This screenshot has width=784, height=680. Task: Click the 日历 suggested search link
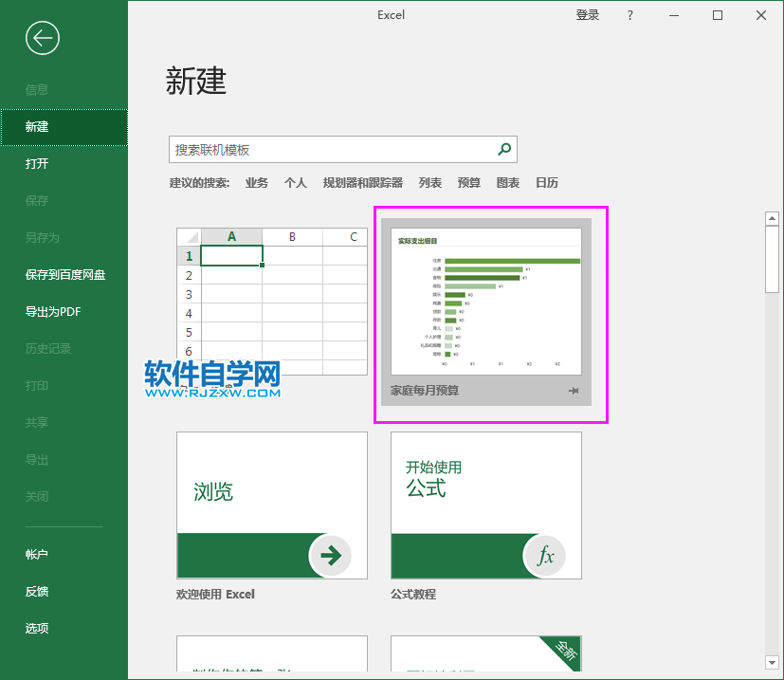[x=547, y=182]
